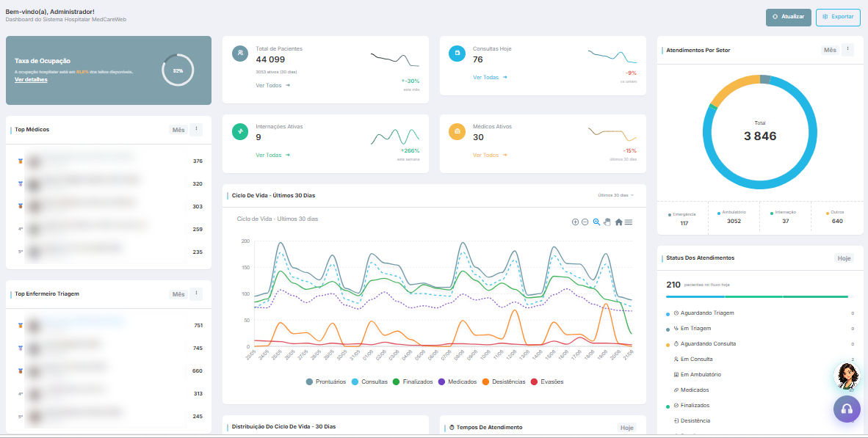Select the Aguardando Triagem status row
This screenshot has width=868, height=438.
pyautogui.click(x=760, y=313)
